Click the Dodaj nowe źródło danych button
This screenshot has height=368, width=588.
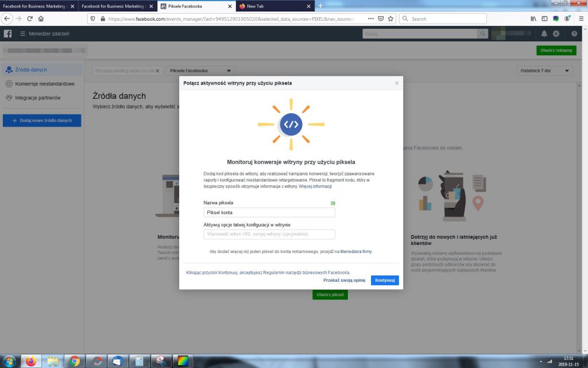42,121
